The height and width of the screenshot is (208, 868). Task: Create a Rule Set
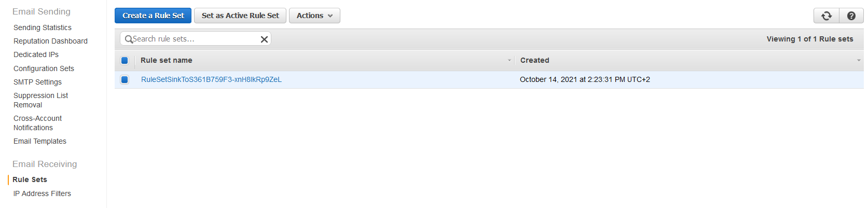(153, 16)
